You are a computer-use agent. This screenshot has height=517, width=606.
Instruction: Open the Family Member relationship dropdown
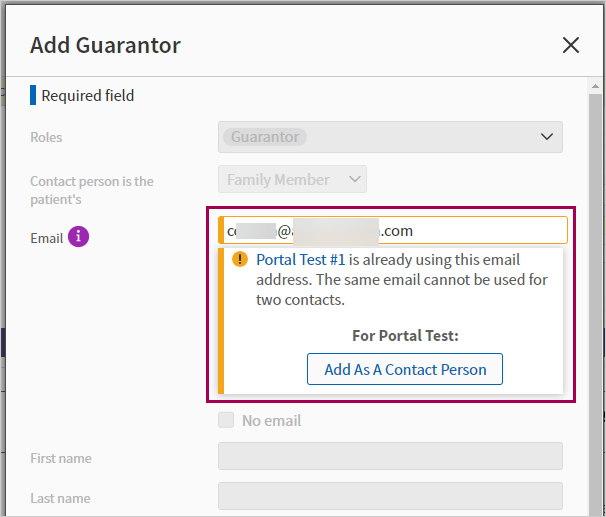[292, 180]
